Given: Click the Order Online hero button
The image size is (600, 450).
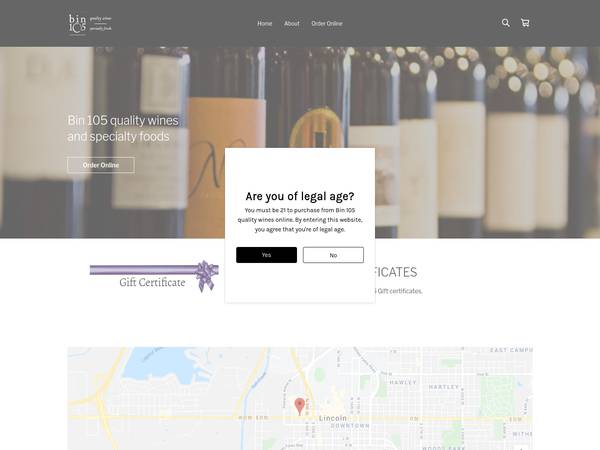Looking at the screenshot, I should (x=101, y=165).
